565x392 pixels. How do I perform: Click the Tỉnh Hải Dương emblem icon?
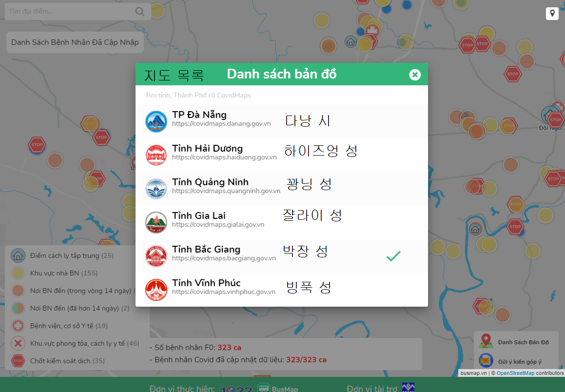pyautogui.click(x=156, y=155)
